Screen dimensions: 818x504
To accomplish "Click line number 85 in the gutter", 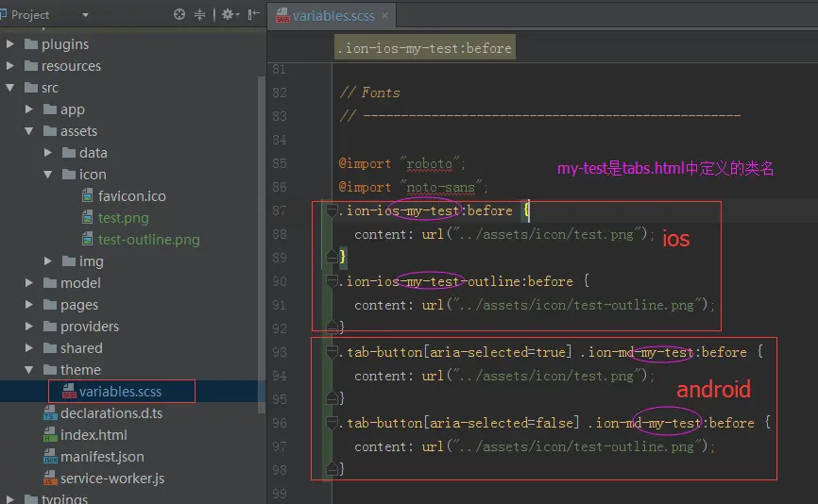I will 280,163.
